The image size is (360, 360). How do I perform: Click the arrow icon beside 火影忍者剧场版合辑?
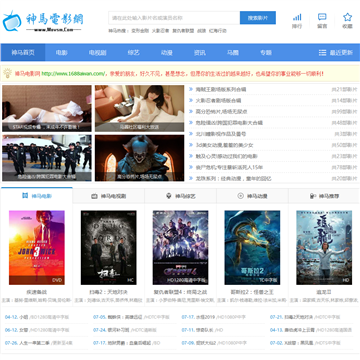(x=191, y=100)
